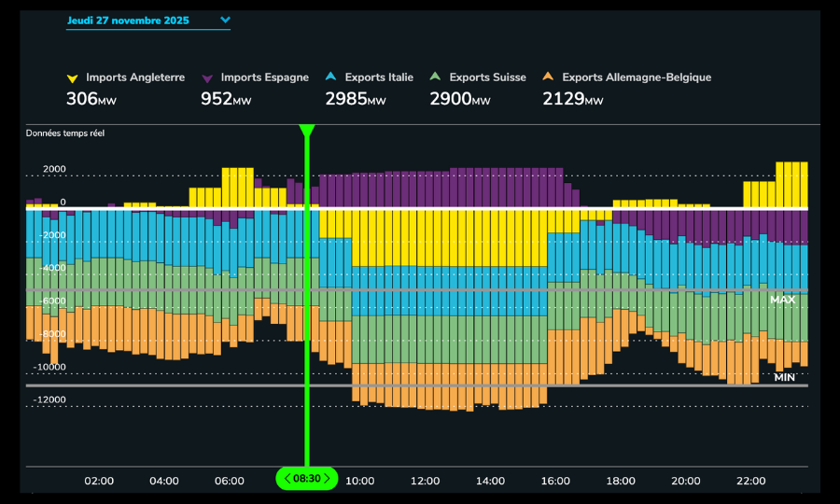This screenshot has height=504, width=840.
Task: Toggle the Exports Allemagne-Belgique legend label
Action: [x=637, y=77]
